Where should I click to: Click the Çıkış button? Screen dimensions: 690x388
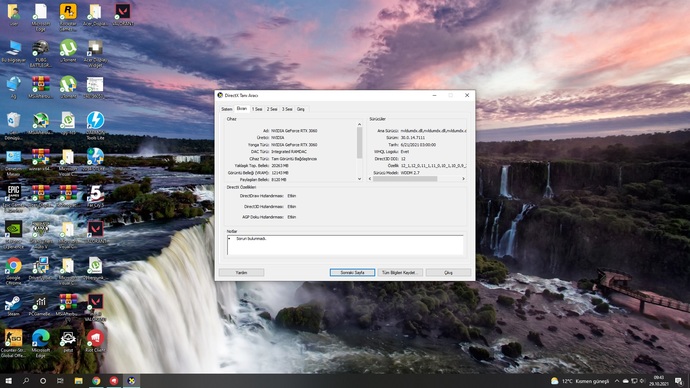coord(448,273)
